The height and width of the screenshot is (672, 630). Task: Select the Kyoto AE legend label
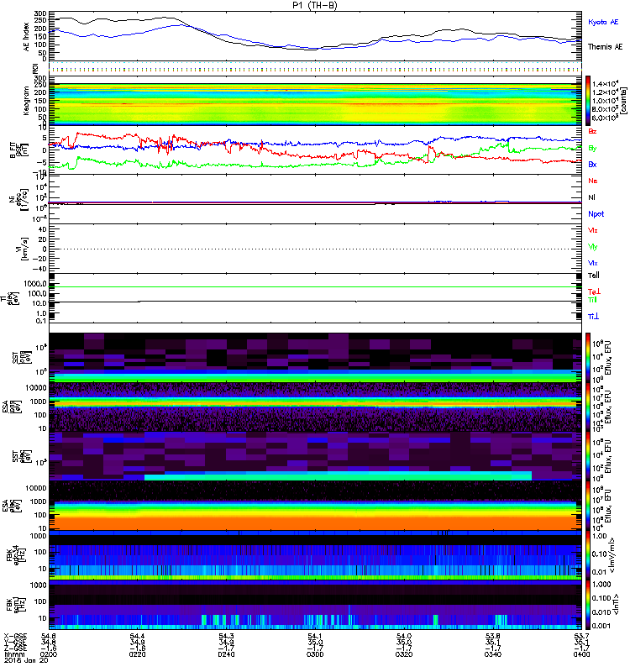(x=603, y=22)
